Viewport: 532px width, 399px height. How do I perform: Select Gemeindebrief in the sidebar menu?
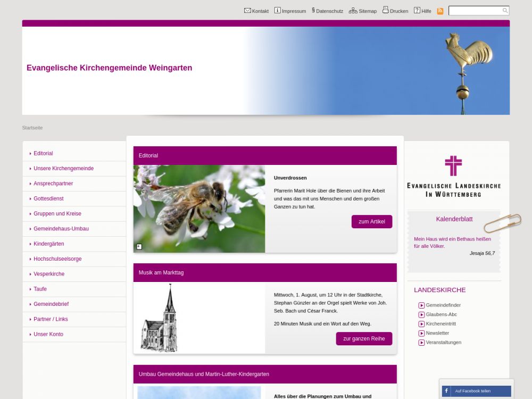pos(51,304)
